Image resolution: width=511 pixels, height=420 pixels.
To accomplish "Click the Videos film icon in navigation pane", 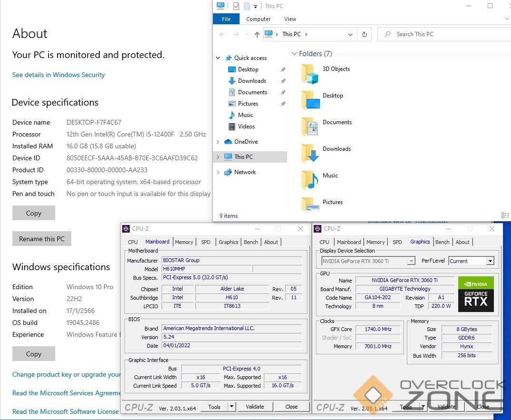I will (231, 127).
